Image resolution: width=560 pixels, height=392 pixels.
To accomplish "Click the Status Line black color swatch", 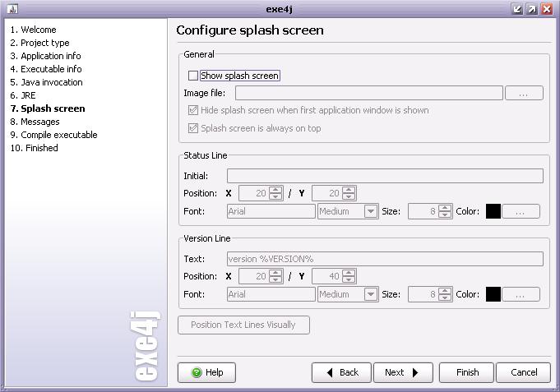I will coord(493,211).
